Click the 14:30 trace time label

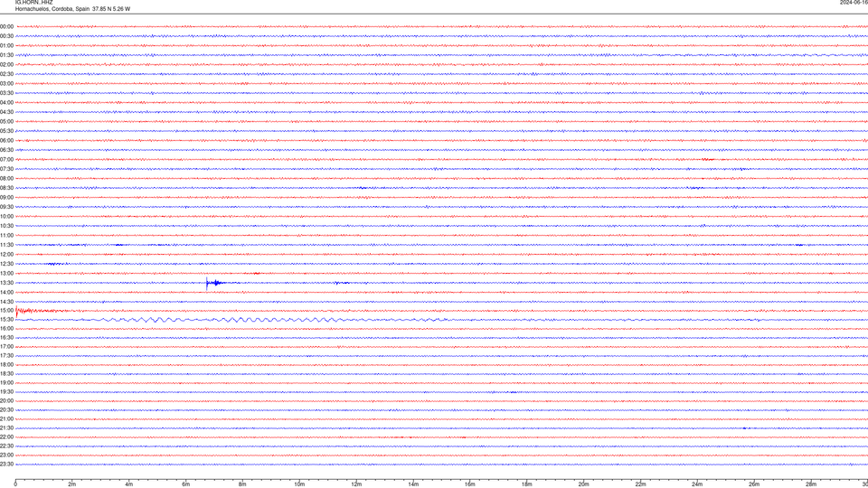(6, 302)
